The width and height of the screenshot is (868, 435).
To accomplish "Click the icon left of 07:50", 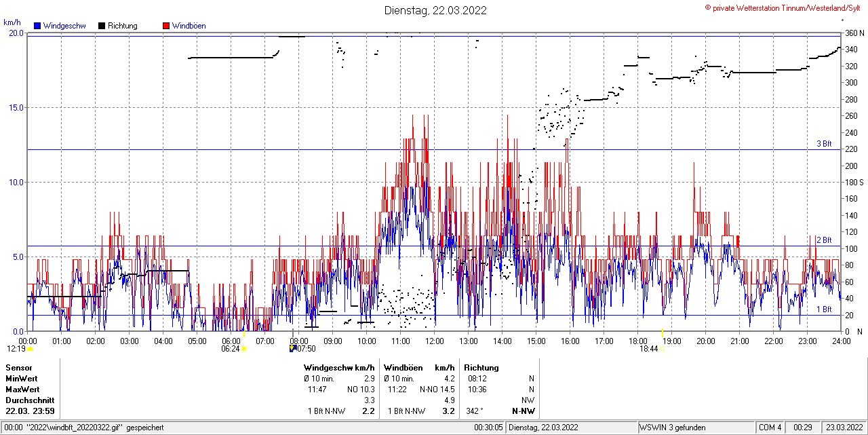I will [x=292, y=349].
